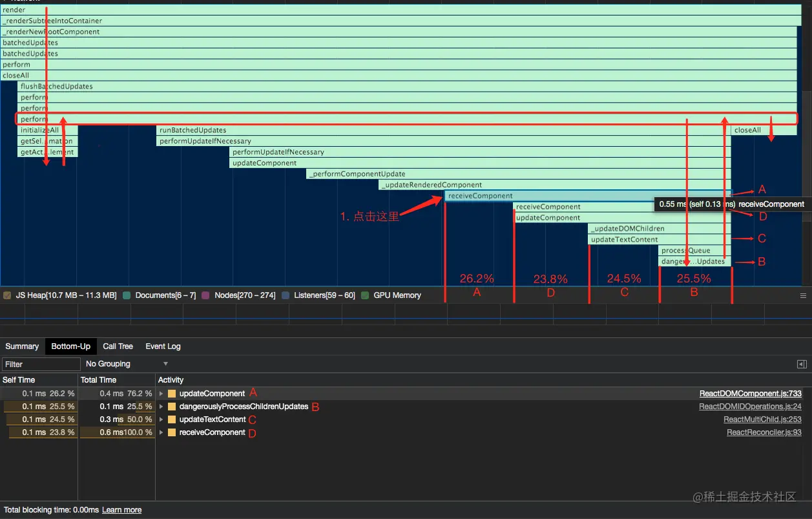
Task: Focus the Filter input field
Action: [41, 365]
